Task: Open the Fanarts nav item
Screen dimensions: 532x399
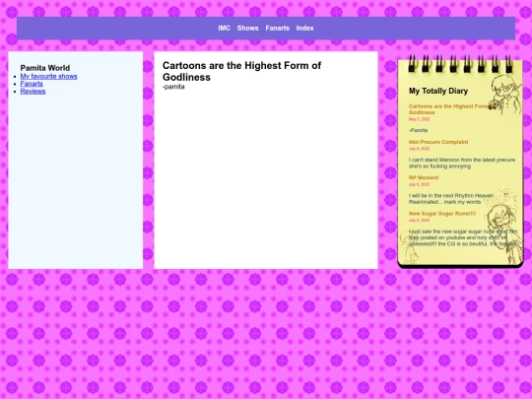Action: tap(277, 29)
